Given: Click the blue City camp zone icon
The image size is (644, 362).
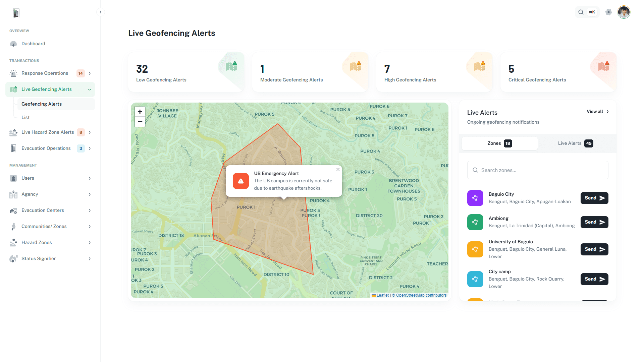Looking at the screenshot, I should [x=475, y=279].
